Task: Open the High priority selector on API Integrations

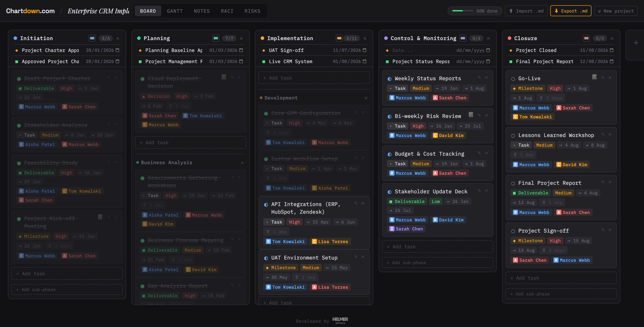Action: click(x=294, y=222)
